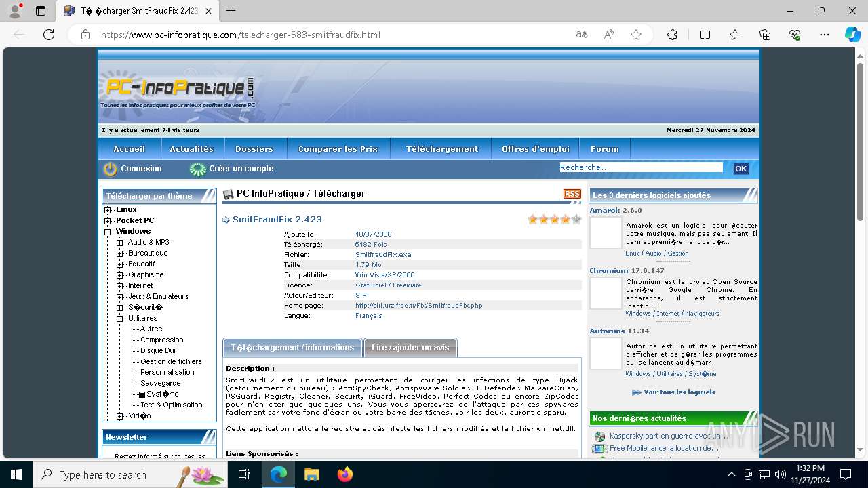Open a new browser tab
Screen dimensions: 868x488
231,11
